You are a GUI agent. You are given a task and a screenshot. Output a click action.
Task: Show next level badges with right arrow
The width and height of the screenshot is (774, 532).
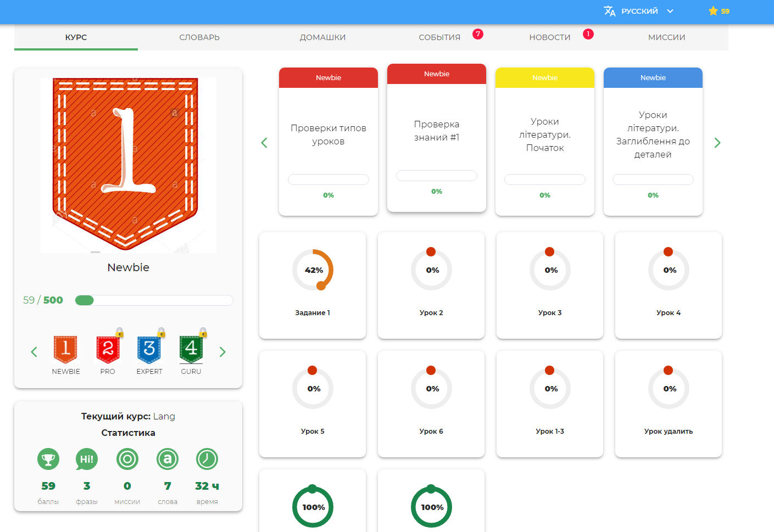coord(222,352)
